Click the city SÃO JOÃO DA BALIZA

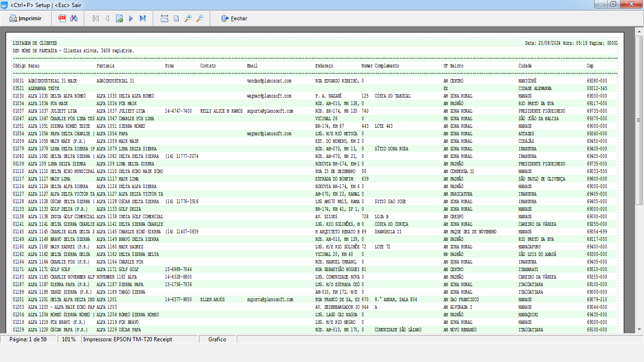(x=539, y=119)
